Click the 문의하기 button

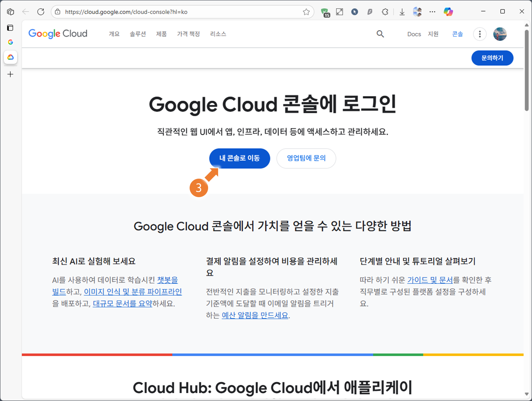(492, 58)
